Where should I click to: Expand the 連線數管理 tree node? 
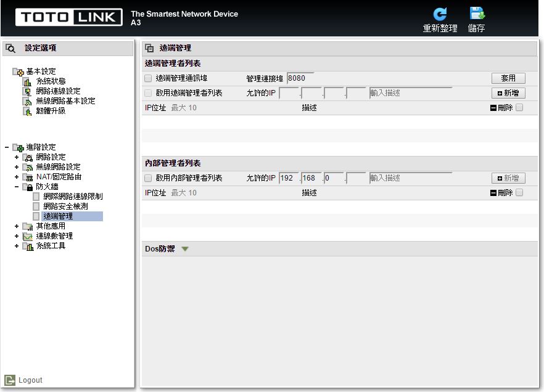pos(16,236)
